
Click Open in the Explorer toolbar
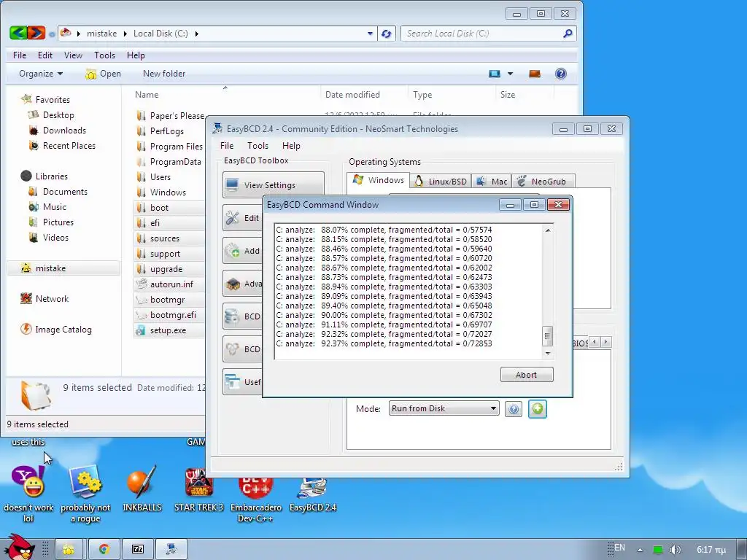click(103, 74)
